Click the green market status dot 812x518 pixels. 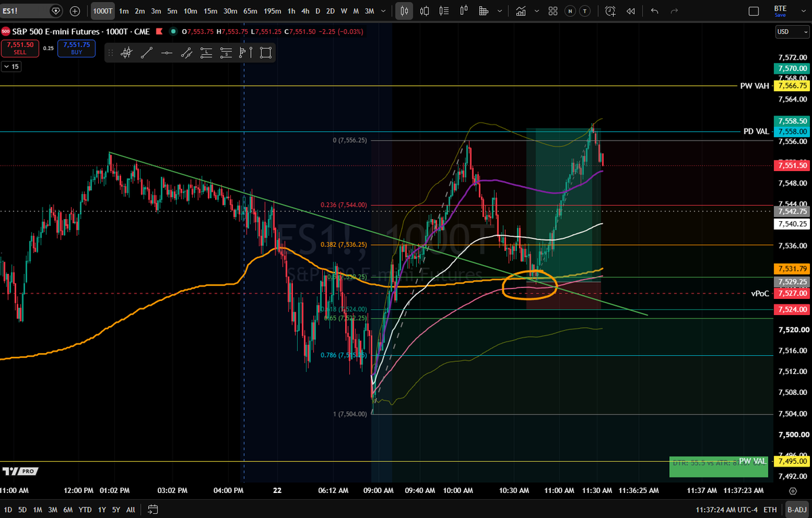[x=174, y=31]
